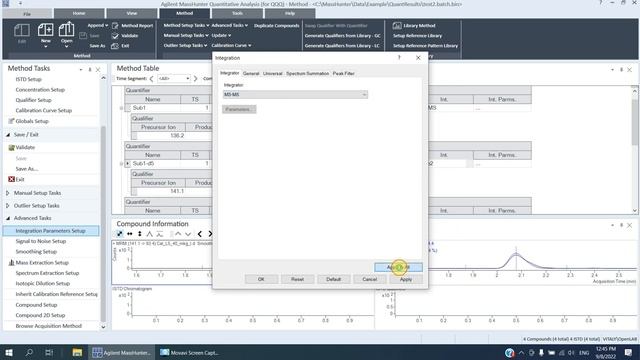Screen dimensions: 640x360
Task: Click the Edit method icon in ribbon
Action: pos(22,31)
